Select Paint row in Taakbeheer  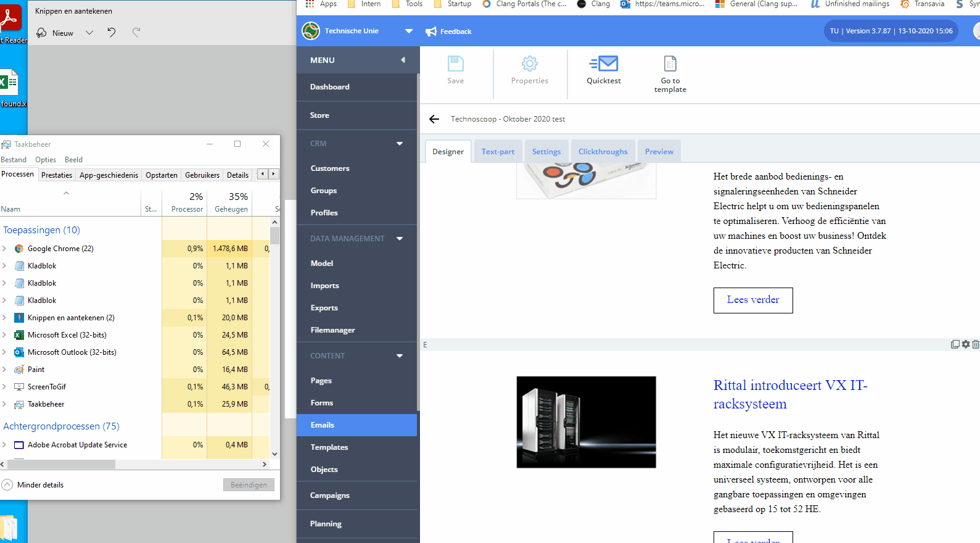tap(134, 370)
